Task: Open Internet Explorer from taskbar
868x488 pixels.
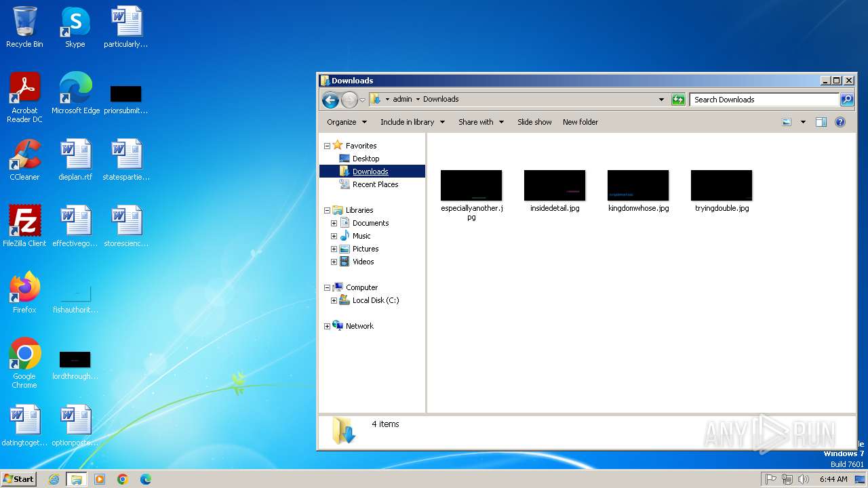Action: (x=54, y=479)
